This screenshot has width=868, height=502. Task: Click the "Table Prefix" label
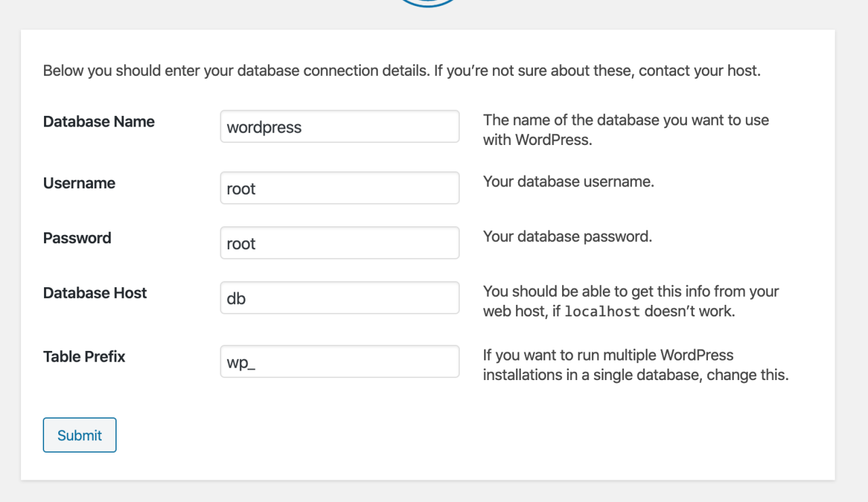pyautogui.click(x=84, y=357)
